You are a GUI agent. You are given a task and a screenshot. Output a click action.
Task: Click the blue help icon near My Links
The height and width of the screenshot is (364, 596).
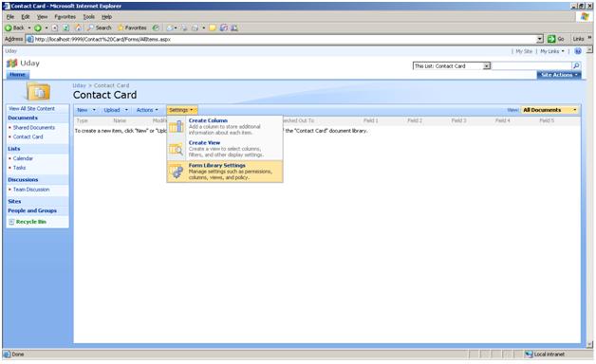click(x=578, y=51)
